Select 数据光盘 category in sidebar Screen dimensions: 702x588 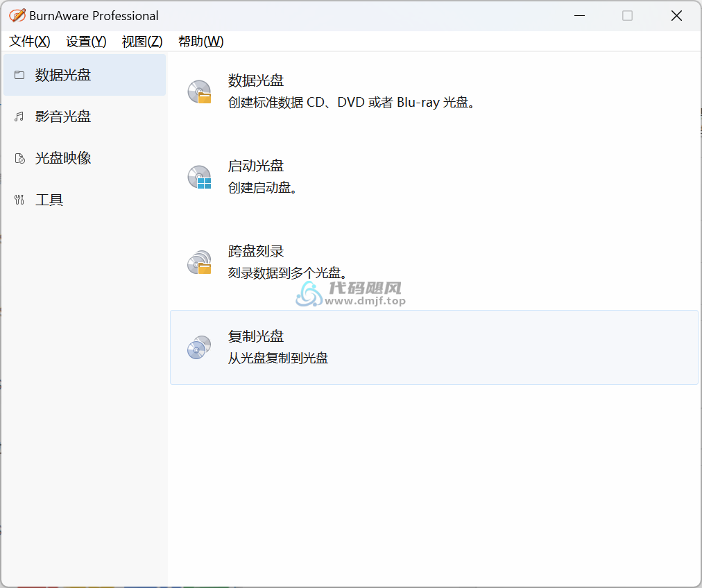click(85, 75)
